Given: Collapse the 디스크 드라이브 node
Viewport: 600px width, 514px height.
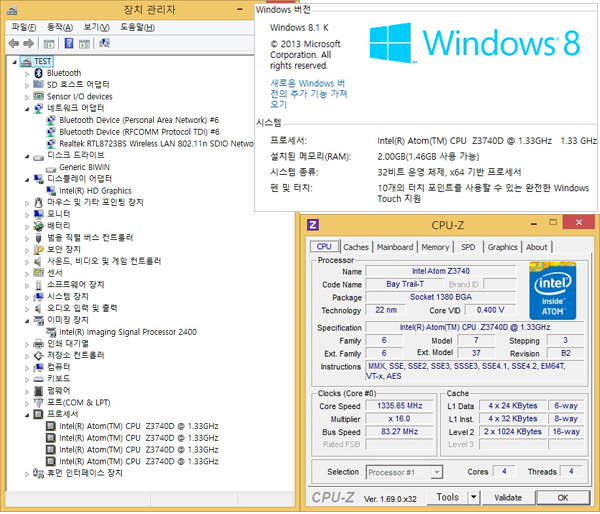Looking at the screenshot, I should (27, 157).
